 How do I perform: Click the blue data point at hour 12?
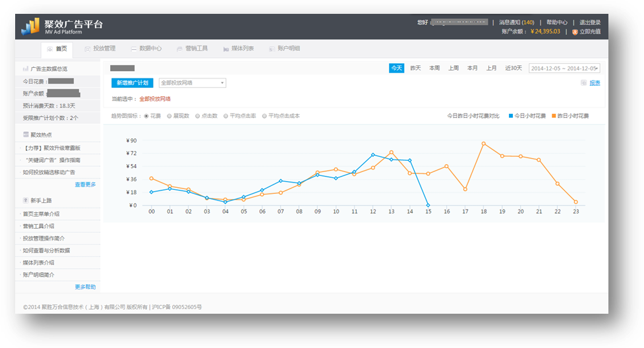pos(373,155)
